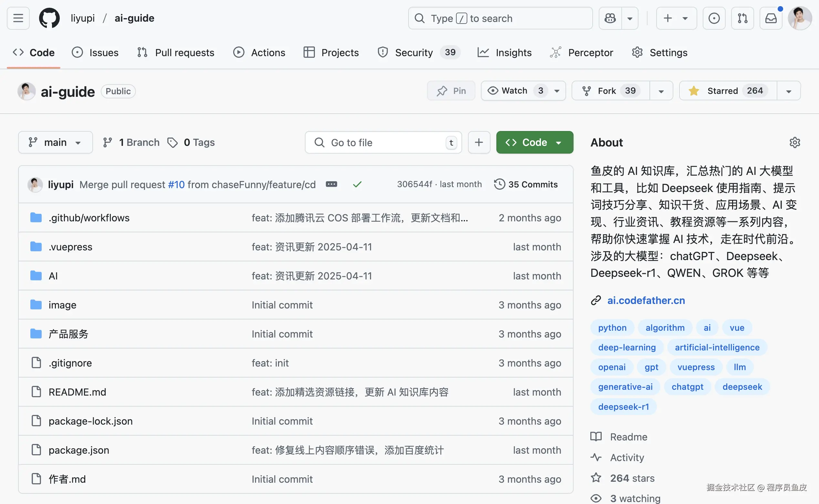
Task: Click the add file plus icon
Action: (x=479, y=143)
